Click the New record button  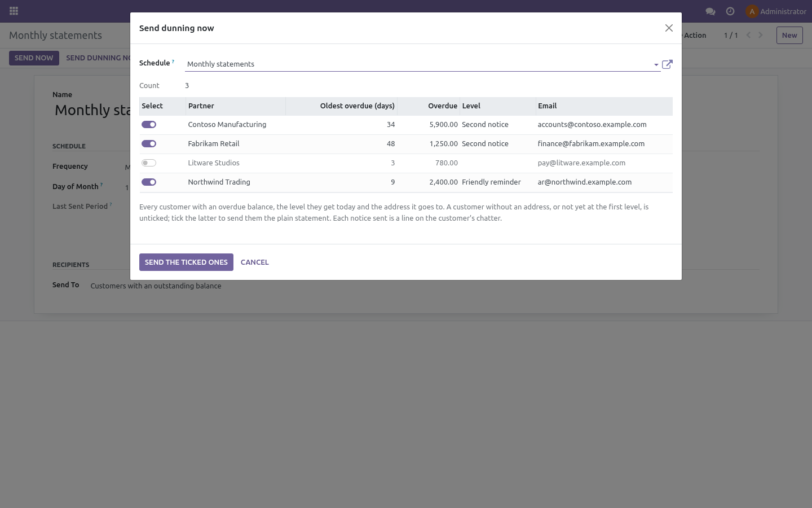[x=789, y=35]
